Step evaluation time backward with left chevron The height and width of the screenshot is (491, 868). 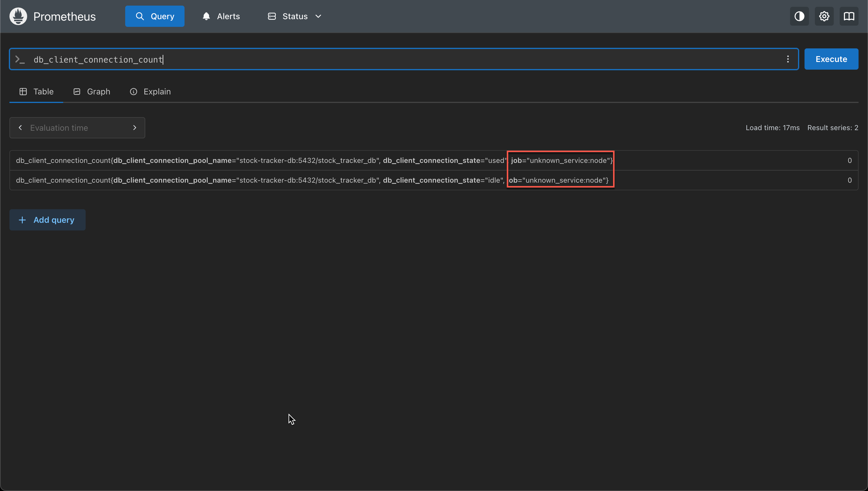[20, 128]
